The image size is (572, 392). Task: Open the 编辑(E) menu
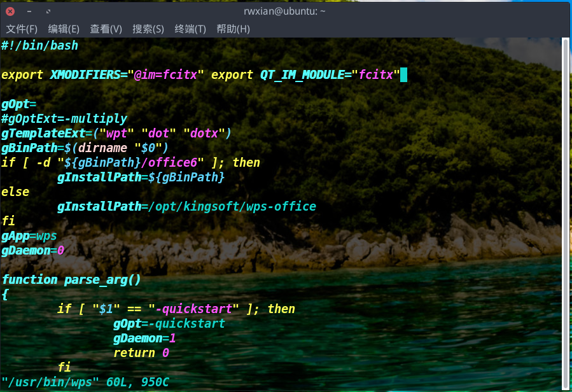coord(64,29)
